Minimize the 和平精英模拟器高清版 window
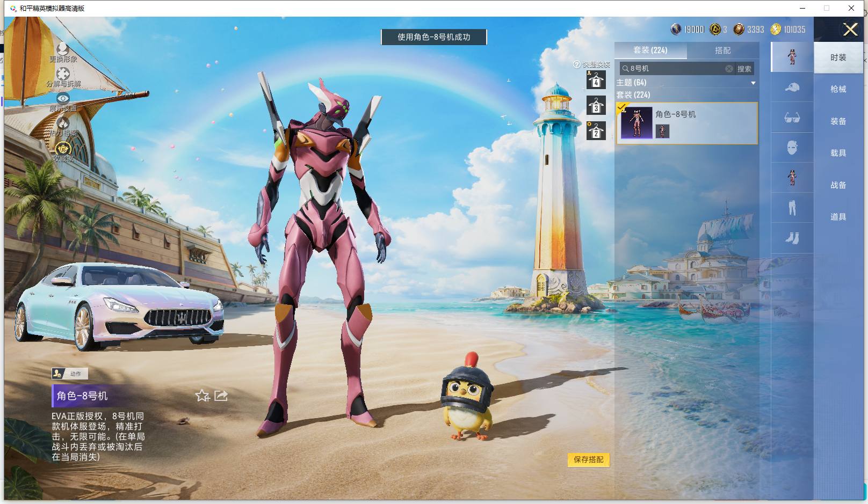This screenshot has height=504, width=868. click(803, 8)
